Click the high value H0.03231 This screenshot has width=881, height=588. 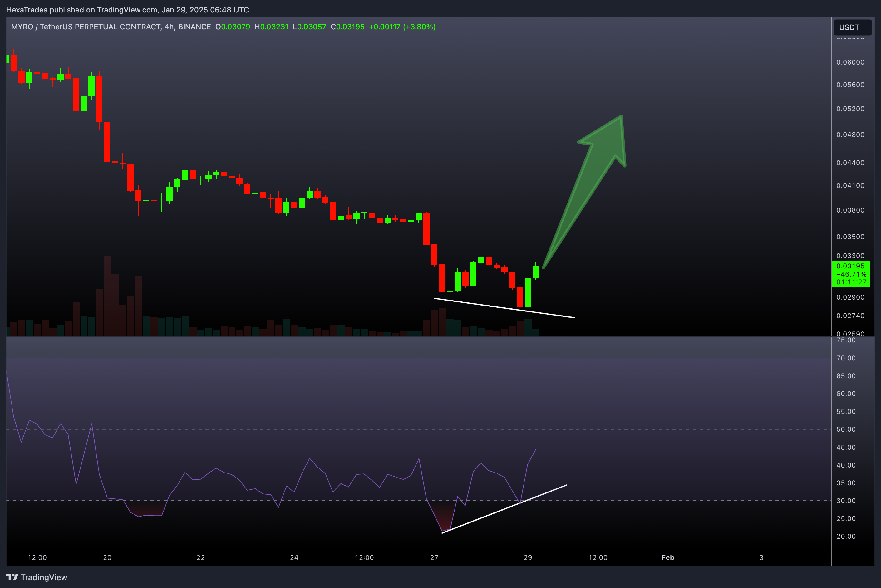(272, 27)
